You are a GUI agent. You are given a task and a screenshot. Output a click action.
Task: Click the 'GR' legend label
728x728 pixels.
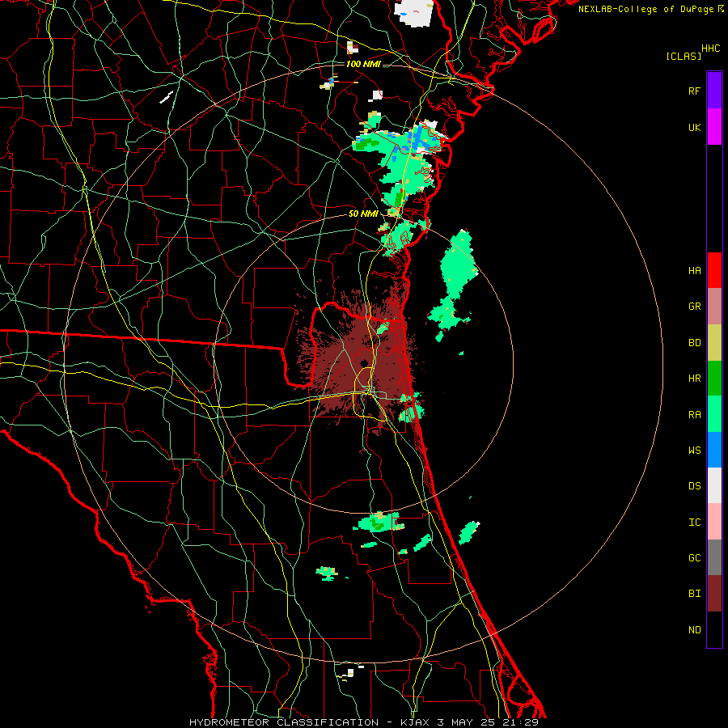(x=694, y=307)
